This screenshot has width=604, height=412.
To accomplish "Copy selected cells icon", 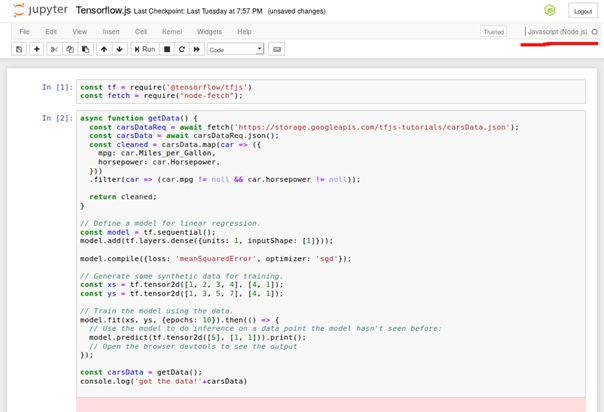I will 70,49.
